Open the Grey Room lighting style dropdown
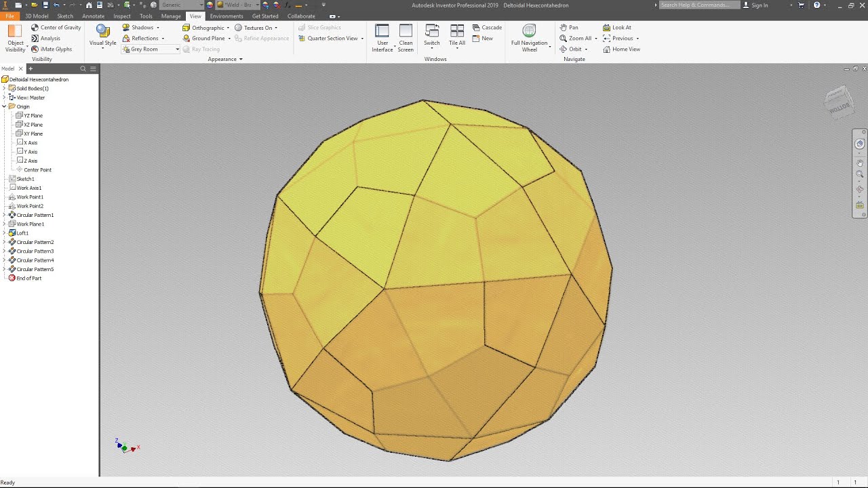The image size is (868, 488). pos(151,49)
